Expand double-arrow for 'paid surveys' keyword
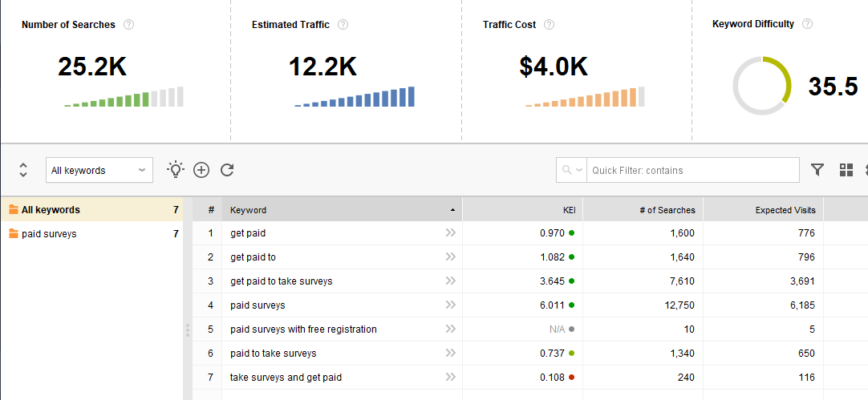This screenshot has height=400, width=868. (450, 305)
